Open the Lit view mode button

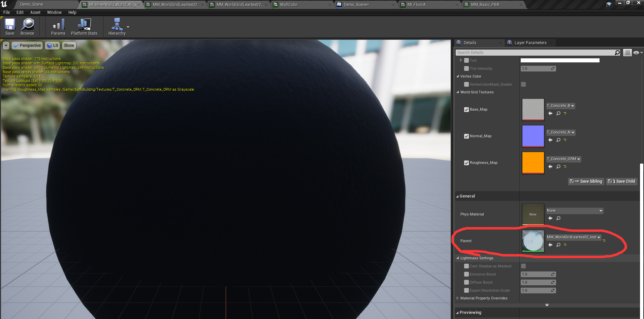coord(53,46)
